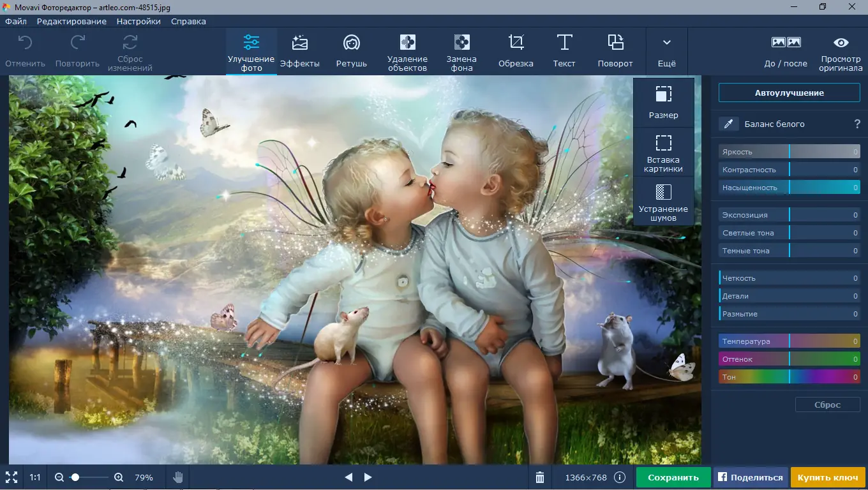This screenshot has height=490, width=868.
Task: Click the Автоулучшение button
Action: (x=789, y=92)
